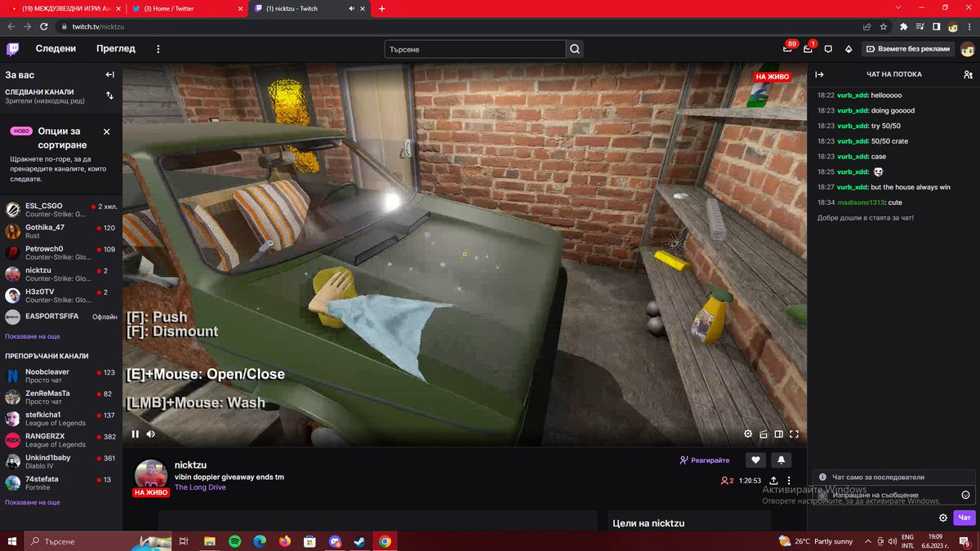980x551 pixels.
Task: Click the go ad-free button (Вземете без реклами)
Action: point(908,49)
